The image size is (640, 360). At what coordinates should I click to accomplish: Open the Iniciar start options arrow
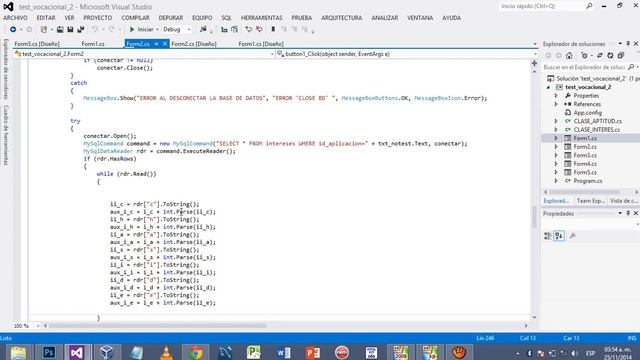[x=157, y=29]
